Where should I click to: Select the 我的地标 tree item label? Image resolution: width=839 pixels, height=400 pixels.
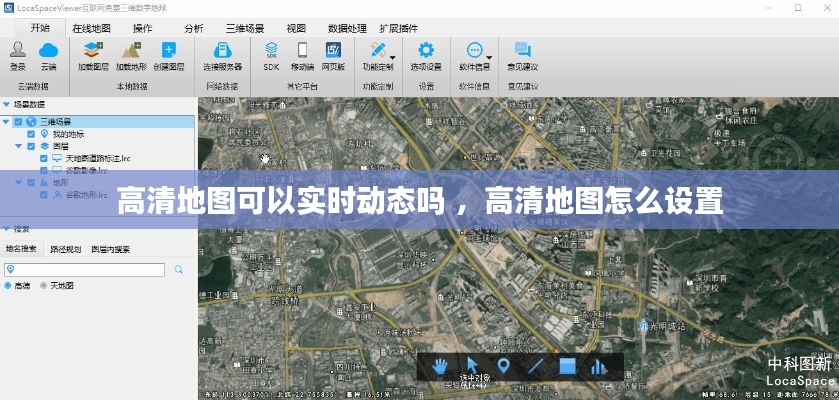click(x=68, y=134)
